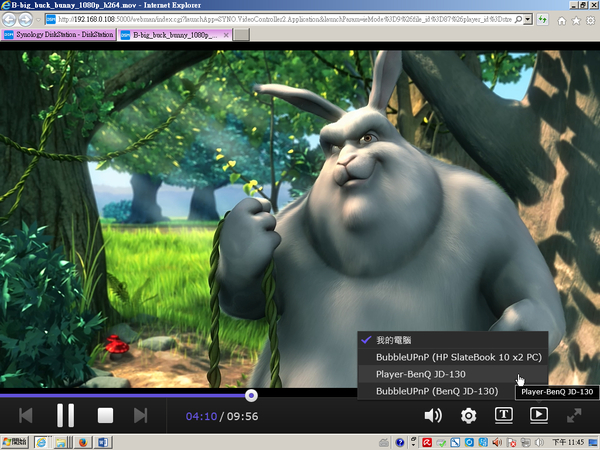Click the playback device selector icon
This screenshot has width=600, height=450.
pos(539,415)
